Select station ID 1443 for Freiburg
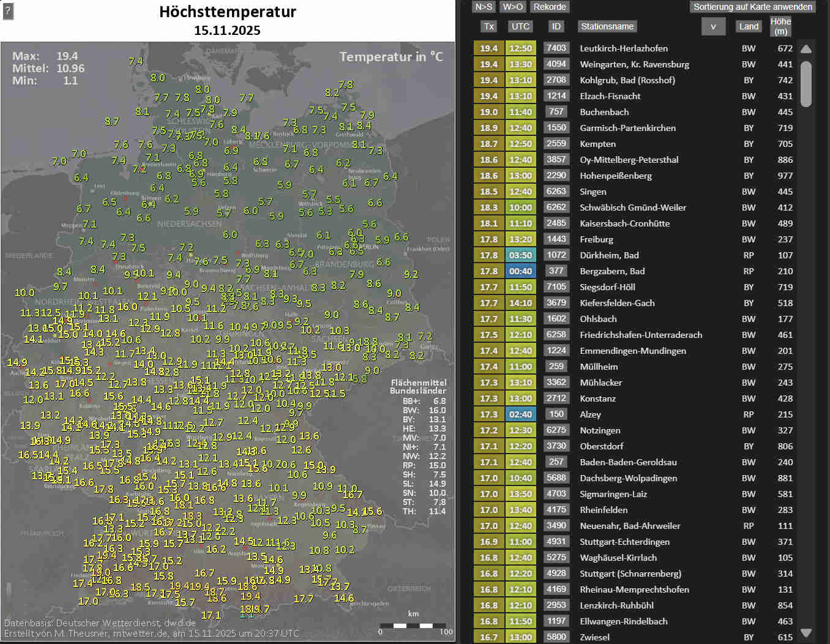This screenshot has height=644, width=830. 556,239
